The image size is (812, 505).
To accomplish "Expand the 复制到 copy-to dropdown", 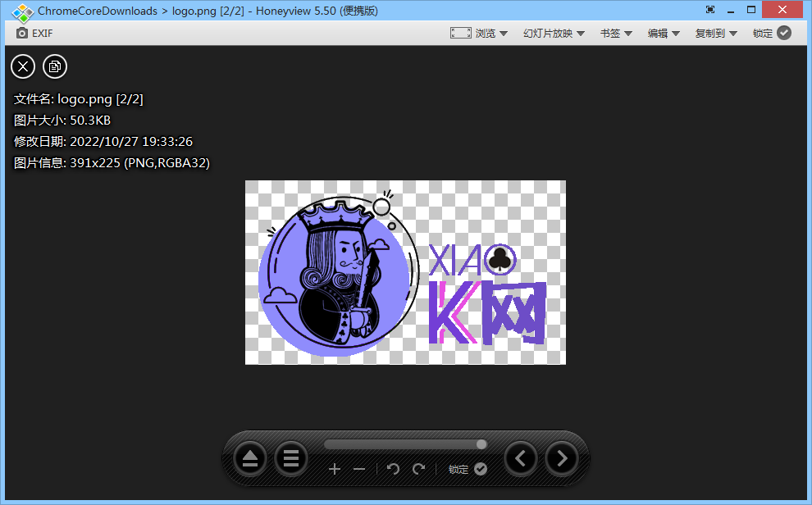I will [716, 33].
